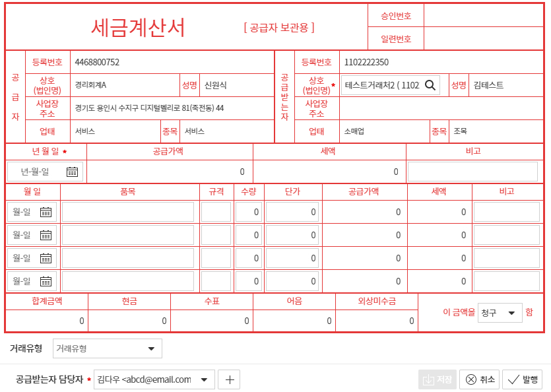Click the 저장 save button

pos(438,379)
